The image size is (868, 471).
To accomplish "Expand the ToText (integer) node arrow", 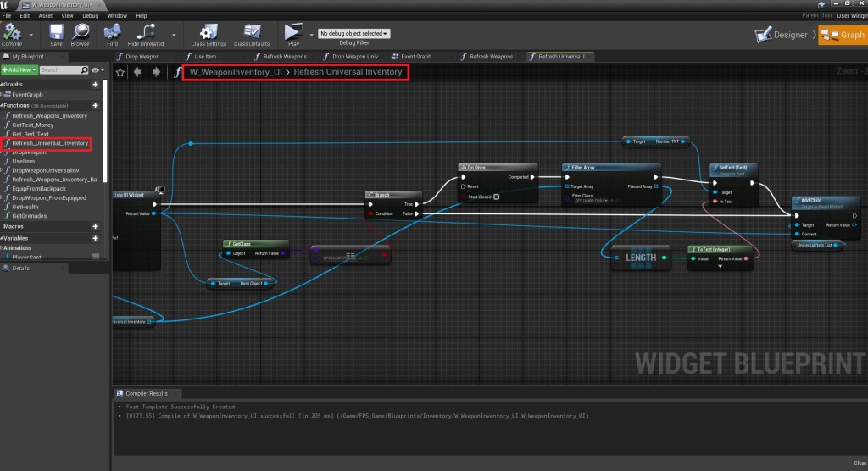I will [x=720, y=267].
